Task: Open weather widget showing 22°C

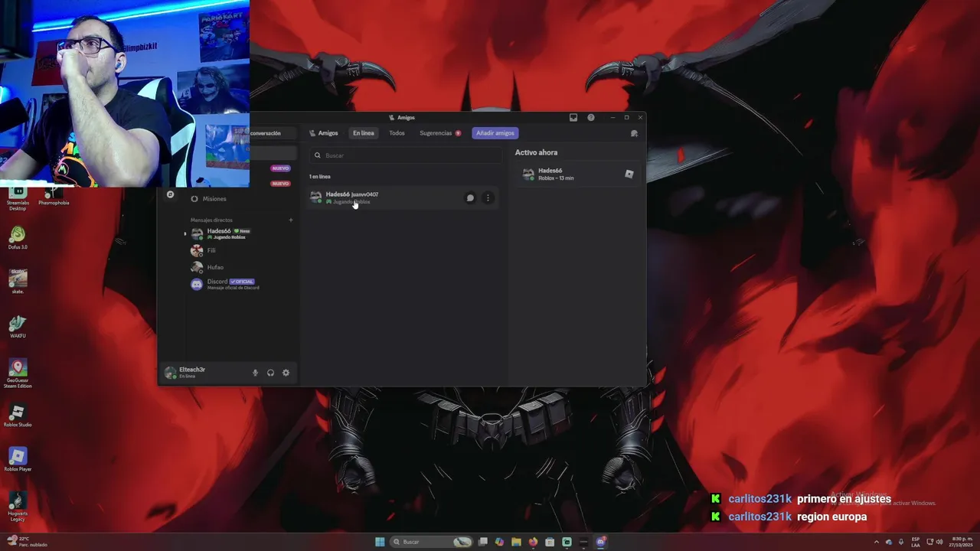Action: [28, 541]
